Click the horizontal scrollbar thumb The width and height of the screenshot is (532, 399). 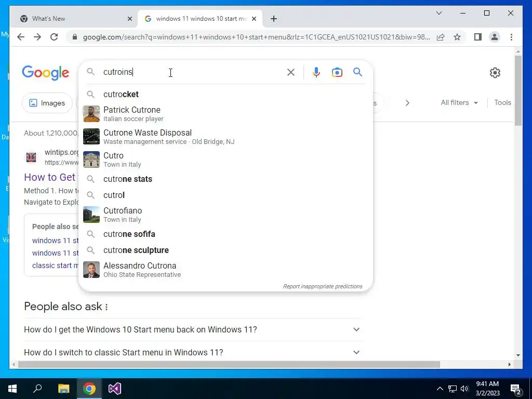click(229, 365)
